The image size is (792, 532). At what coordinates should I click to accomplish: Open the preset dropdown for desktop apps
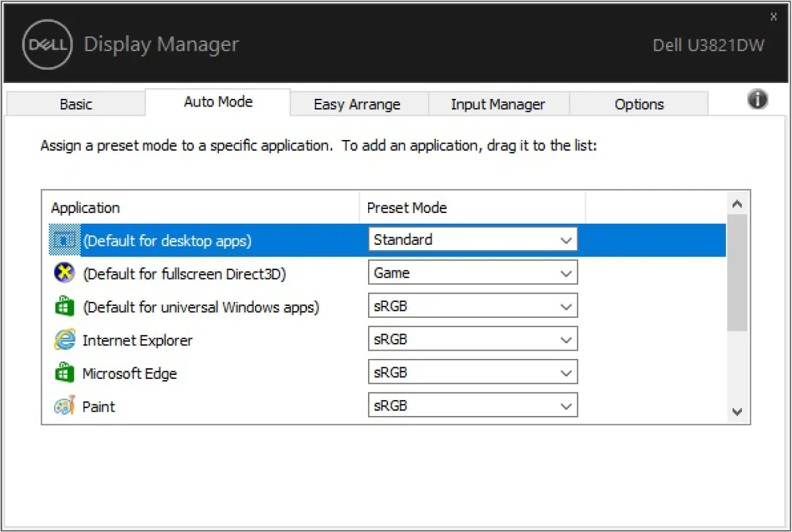pos(566,240)
